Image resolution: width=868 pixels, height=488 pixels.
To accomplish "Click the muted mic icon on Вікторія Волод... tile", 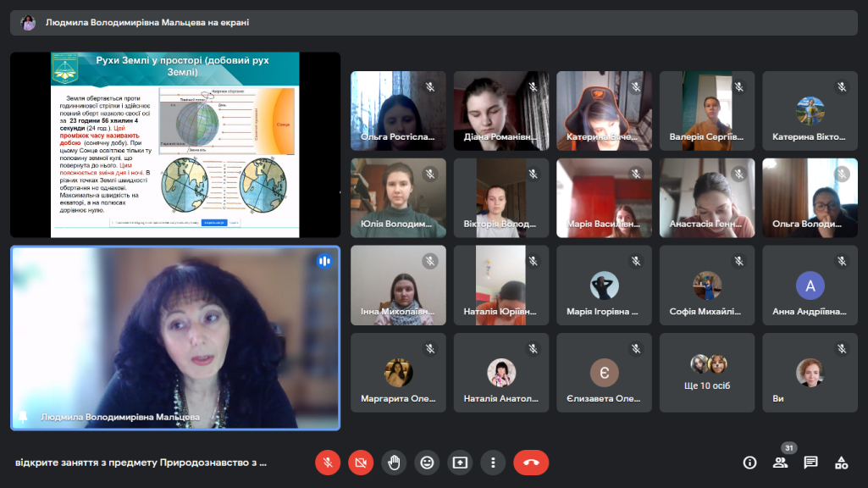I will click(x=534, y=174).
